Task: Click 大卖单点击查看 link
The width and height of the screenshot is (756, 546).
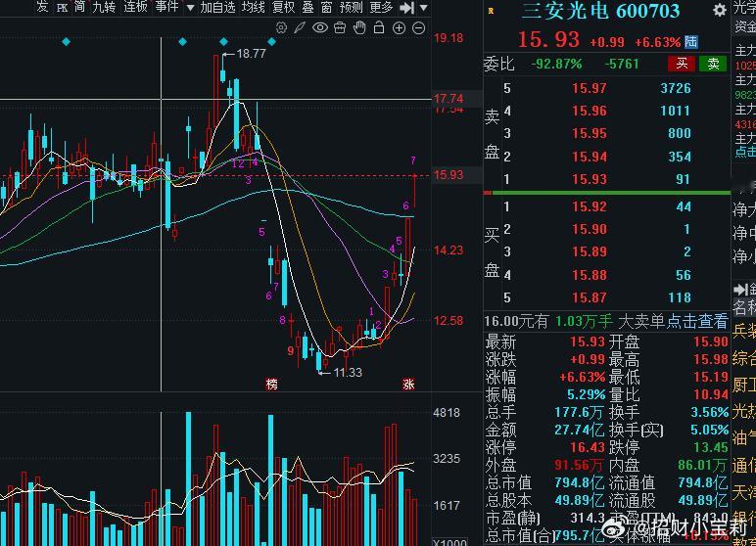Action: (x=673, y=321)
